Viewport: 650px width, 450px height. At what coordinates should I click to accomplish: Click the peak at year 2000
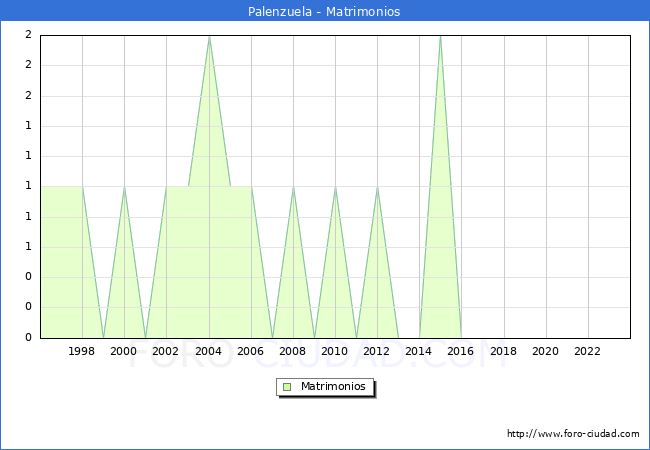(124, 187)
